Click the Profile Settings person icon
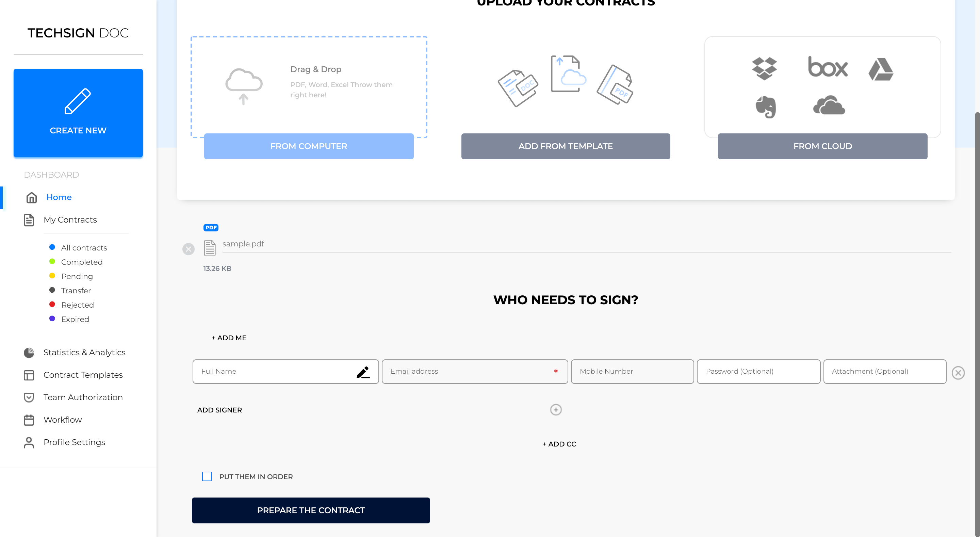The height and width of the screenshot is (537, 980). point(29,442)
